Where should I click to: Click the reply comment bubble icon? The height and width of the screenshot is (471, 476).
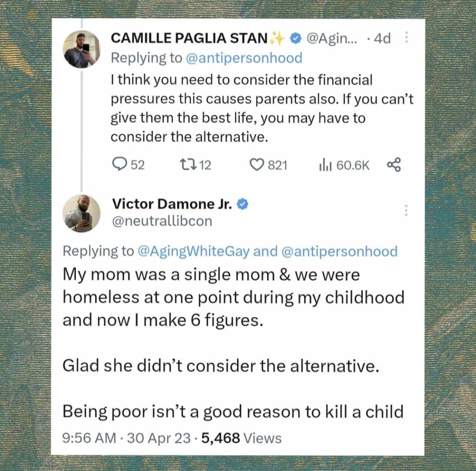click(x=120, y=164)
